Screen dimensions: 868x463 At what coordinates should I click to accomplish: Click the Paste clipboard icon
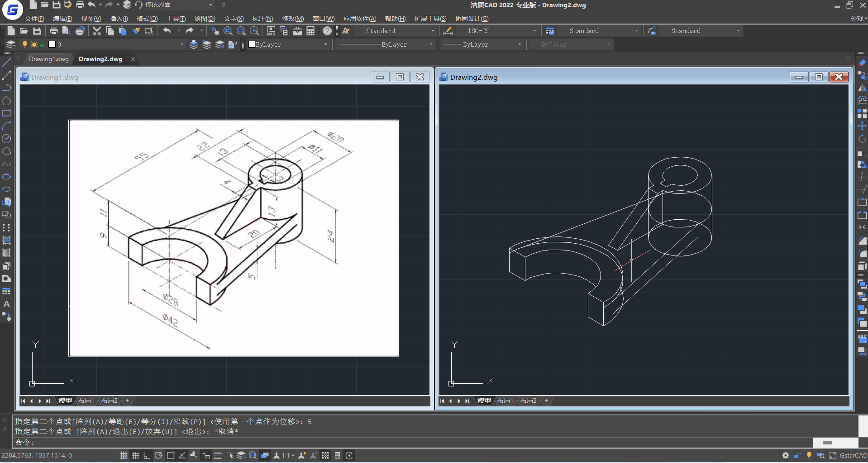(x=123, y=31)
